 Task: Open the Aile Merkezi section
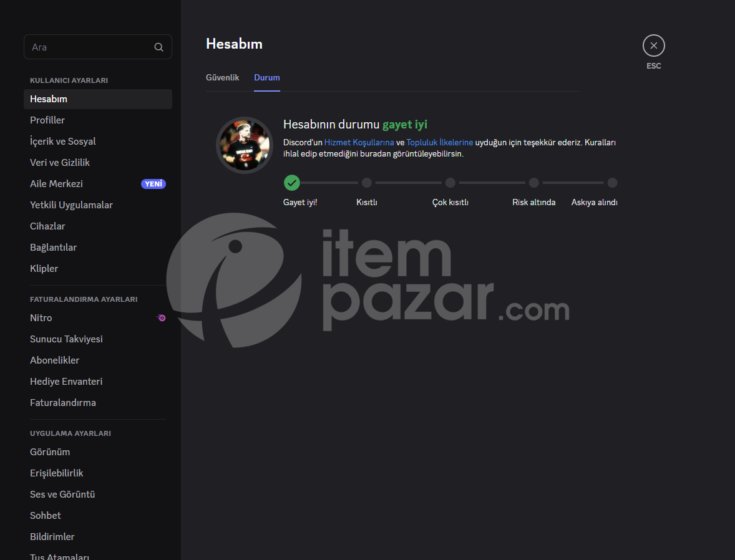(x=98, y=184)
